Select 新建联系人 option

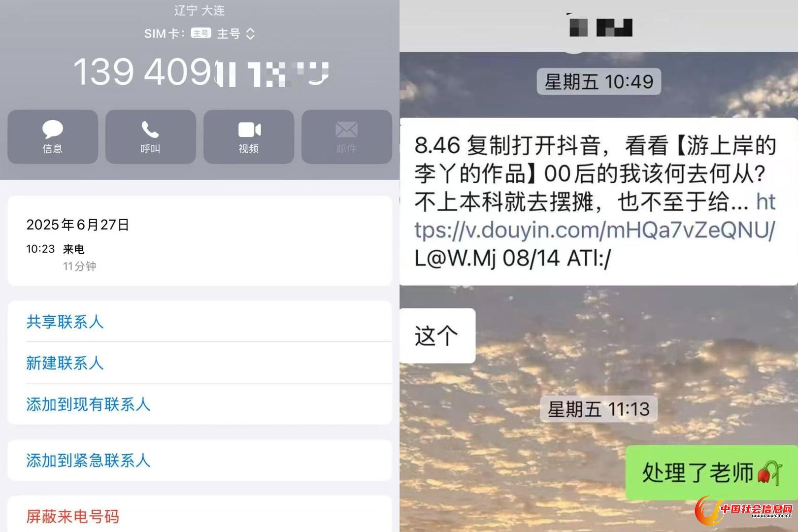tap(199, 363)
